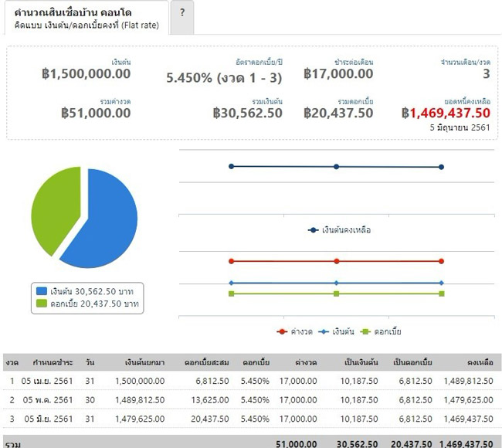Click green swatch for ดอกเบี้ย 20,437.50 บาท

[42, 304]
